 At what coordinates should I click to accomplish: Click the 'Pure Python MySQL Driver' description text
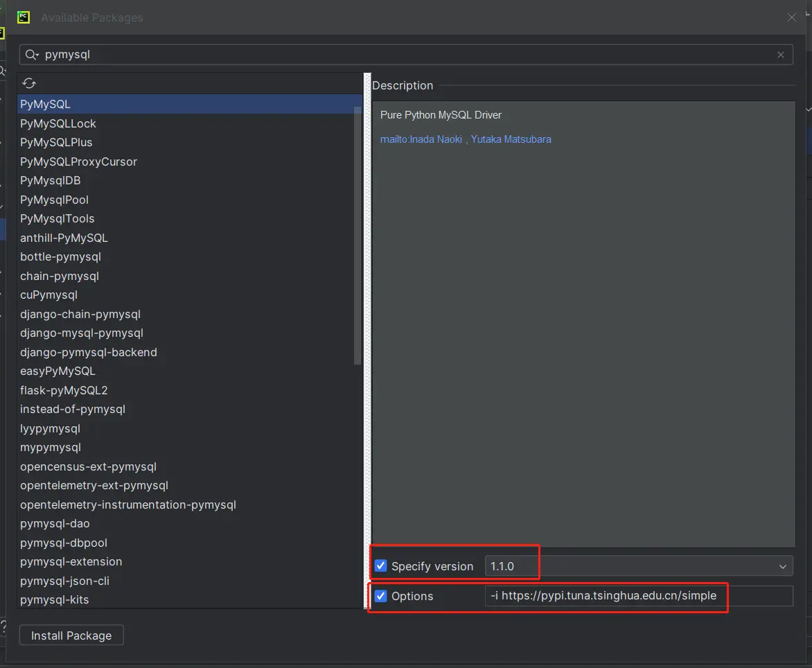point(441,115)
